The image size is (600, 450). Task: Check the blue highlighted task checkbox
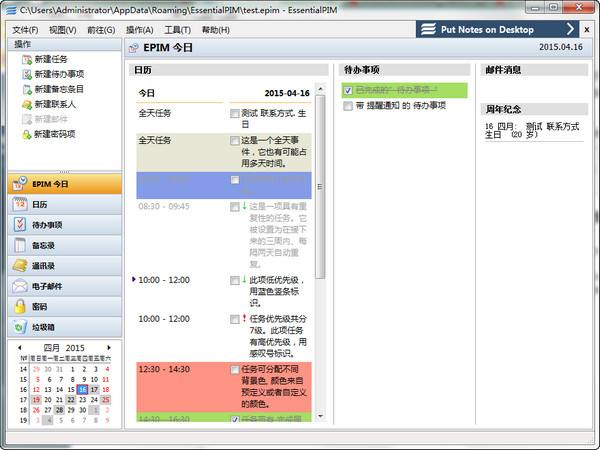[x=235, y=179]
